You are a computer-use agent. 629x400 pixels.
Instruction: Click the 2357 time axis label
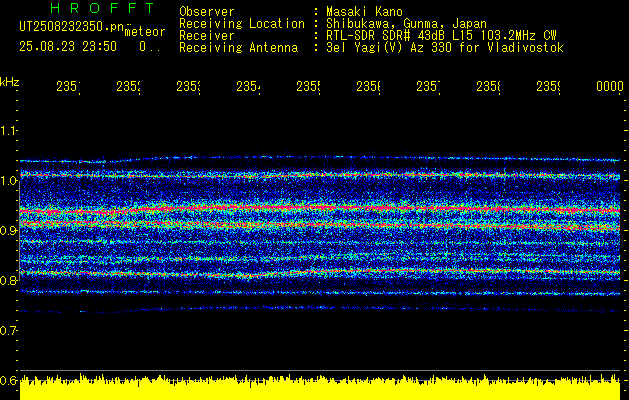[428, 86]
